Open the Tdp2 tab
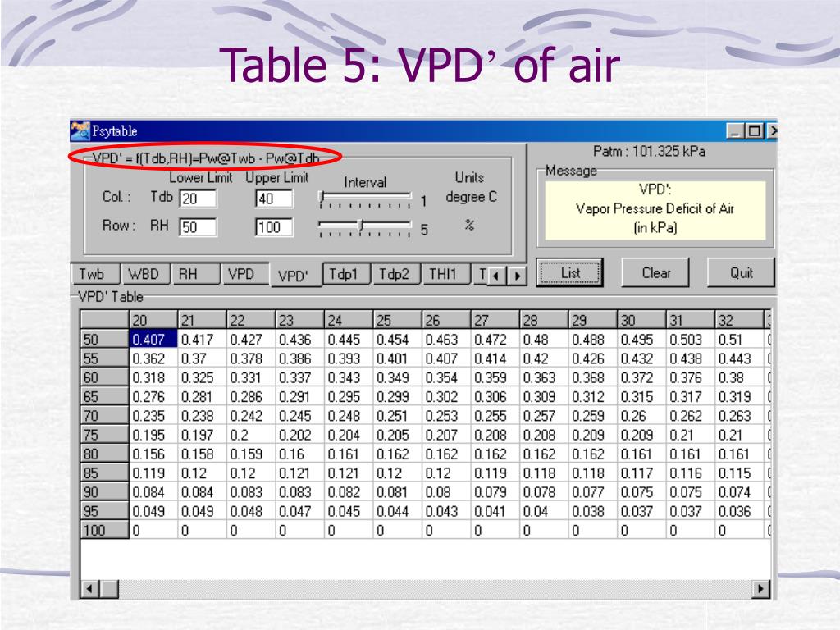This screenshot has width=840, height=630. 397,274
